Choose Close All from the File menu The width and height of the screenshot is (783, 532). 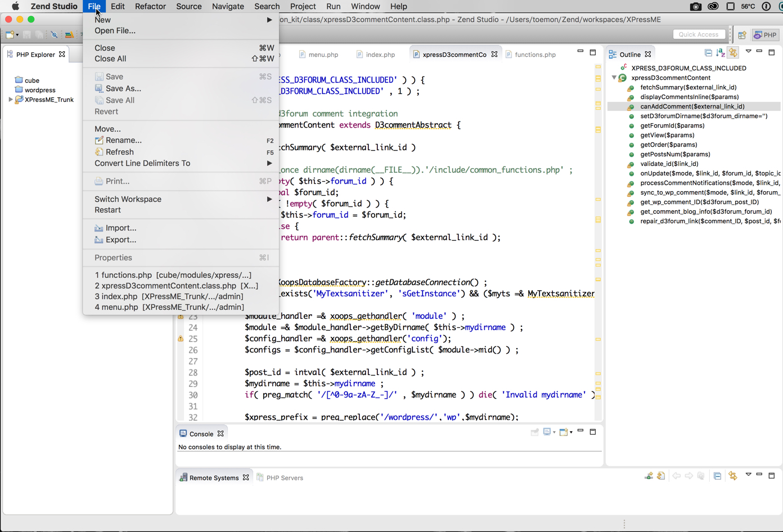(x=181, y=58)
